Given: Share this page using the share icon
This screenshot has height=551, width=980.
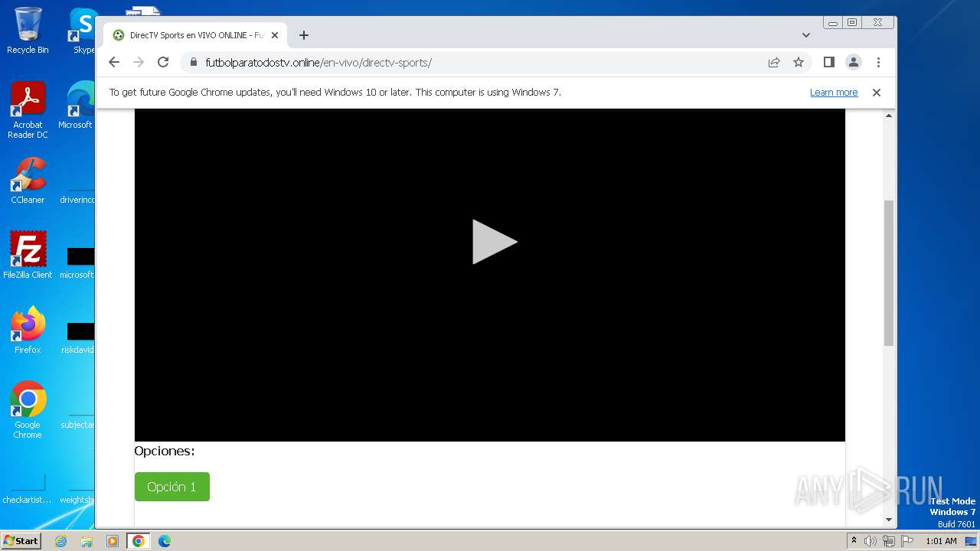Looking at the screenshot, I should (774, 63).
